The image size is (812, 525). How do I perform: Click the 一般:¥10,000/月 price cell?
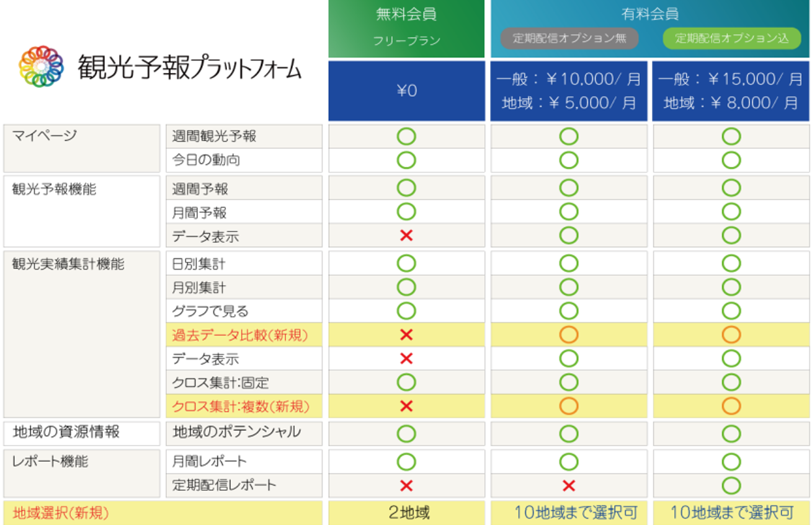[569, 90]
